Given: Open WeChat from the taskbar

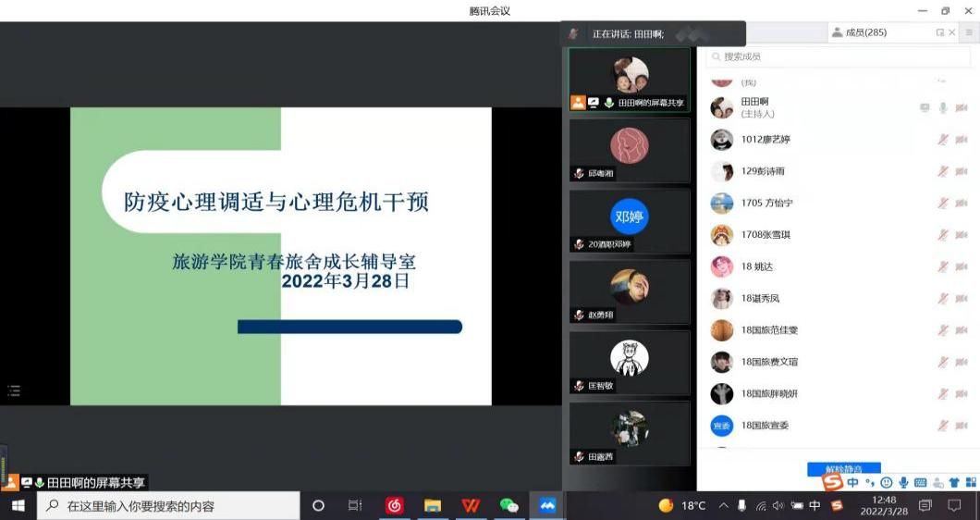Looking at the screenshot, I should click(508, 505).
